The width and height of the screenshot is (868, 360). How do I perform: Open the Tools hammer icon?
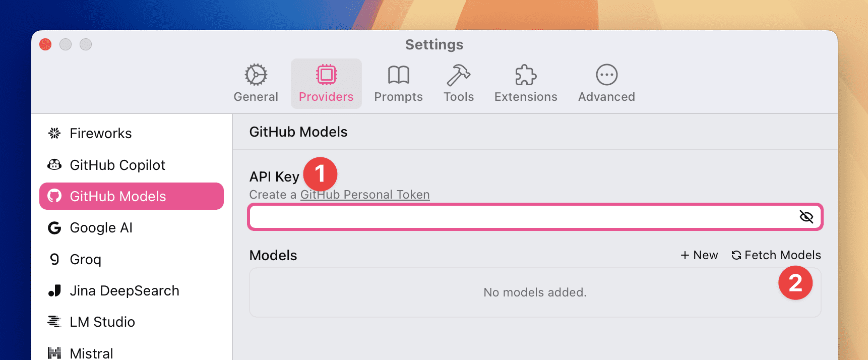(459, 75)
